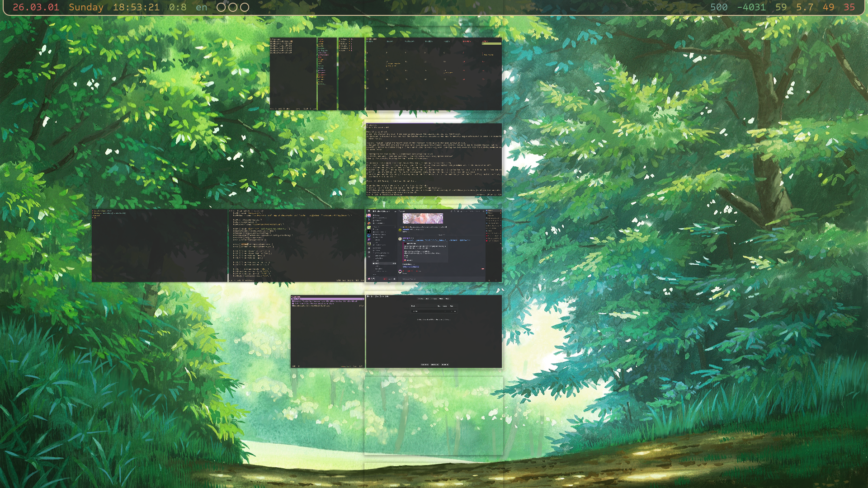868x488 pixels.
Task: Click the third circle indicator in top bar
Action: coord(245,7)
